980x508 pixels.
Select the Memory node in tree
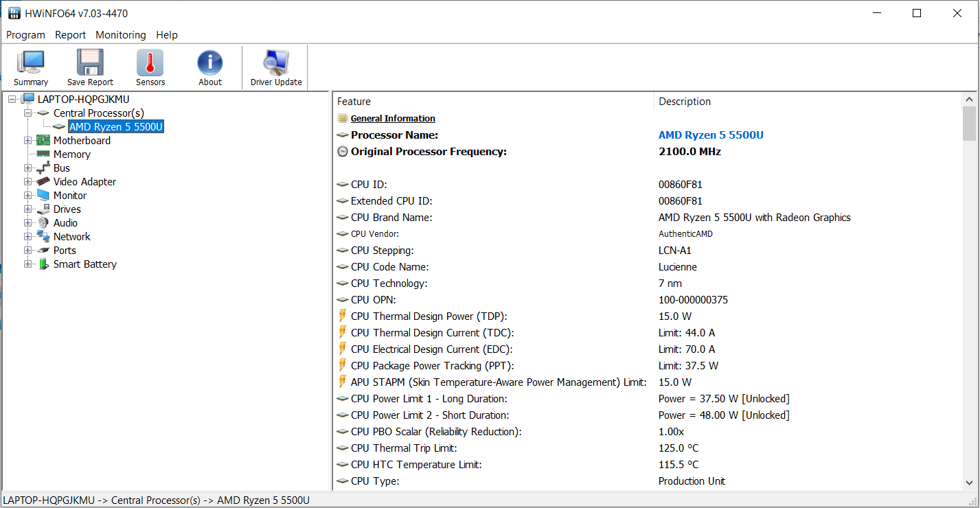[x=71, y=154]
